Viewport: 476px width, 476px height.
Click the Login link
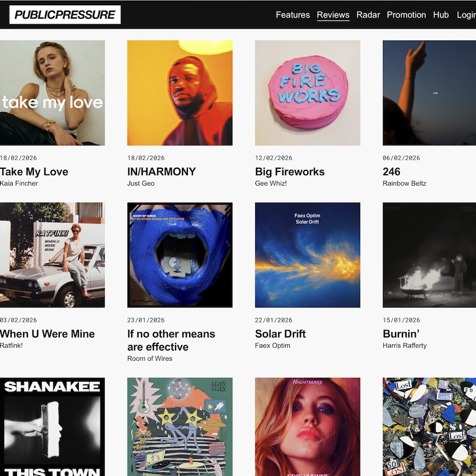coord(466,15)
